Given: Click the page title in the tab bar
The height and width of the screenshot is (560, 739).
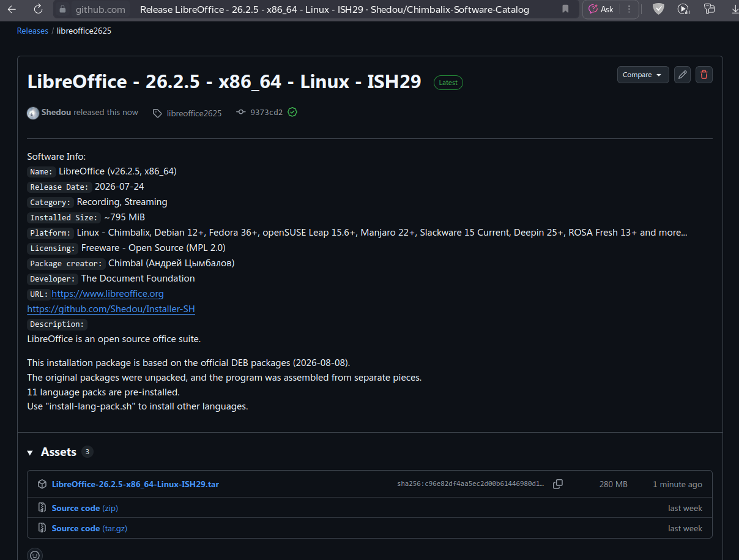Looking at the screenshot, I should click(x=335, y=9).
